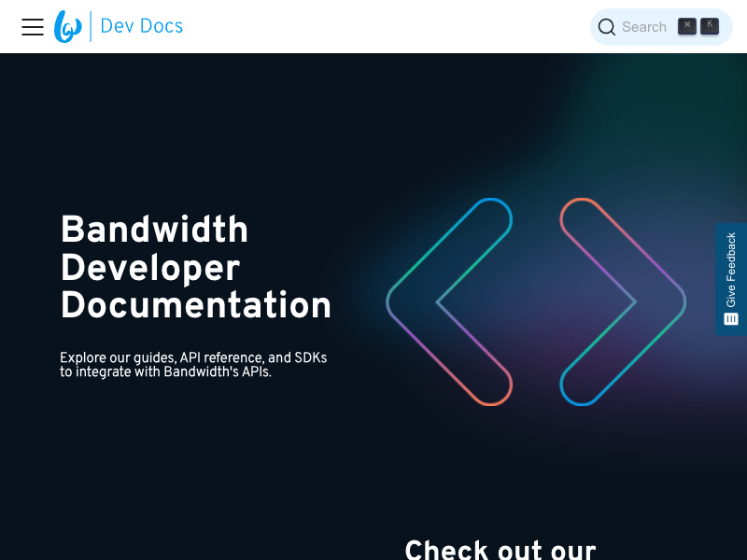Click the code brackets hero graphic
This screenshot has width=747, height=560.
pos(536,301)
